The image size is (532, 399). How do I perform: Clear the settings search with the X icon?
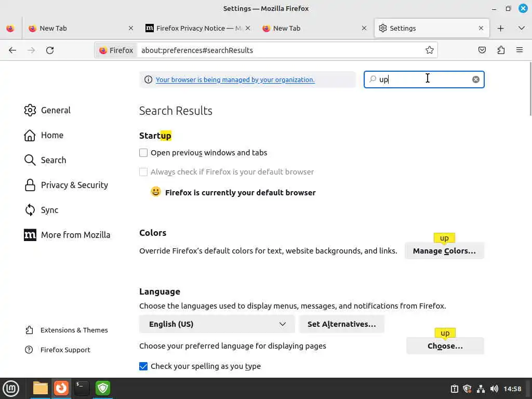coord(476,79)
